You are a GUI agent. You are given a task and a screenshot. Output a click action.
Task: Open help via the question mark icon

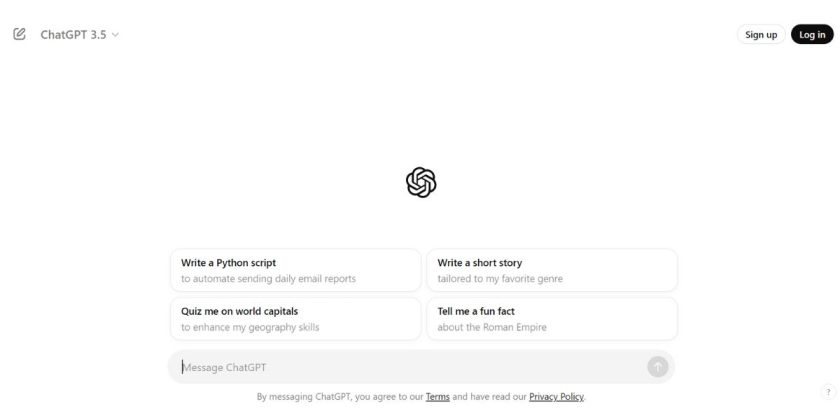(x=828, y=392)
